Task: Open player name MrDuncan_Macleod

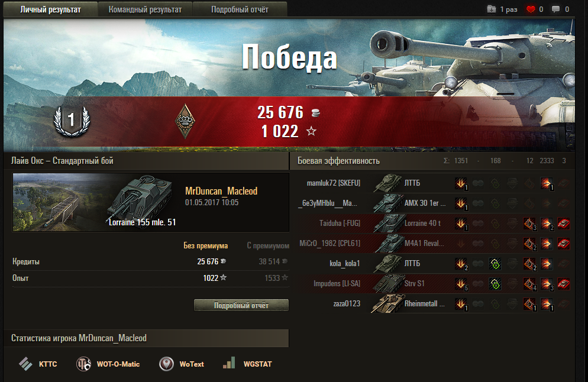Action: (x=221, y=191)
